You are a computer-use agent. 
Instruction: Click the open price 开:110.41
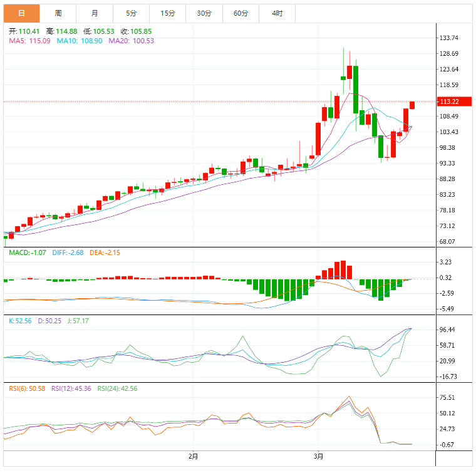(x=24, y=31)
